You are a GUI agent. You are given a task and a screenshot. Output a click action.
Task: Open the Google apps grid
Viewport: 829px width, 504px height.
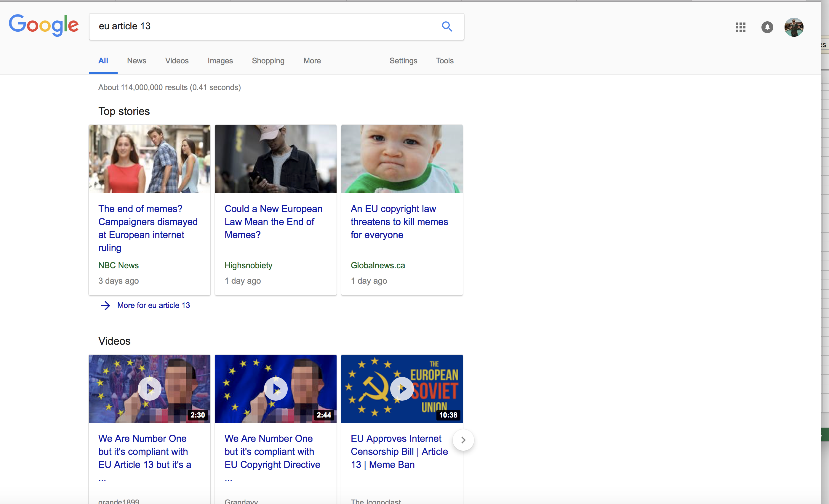(x=740, y=27)
